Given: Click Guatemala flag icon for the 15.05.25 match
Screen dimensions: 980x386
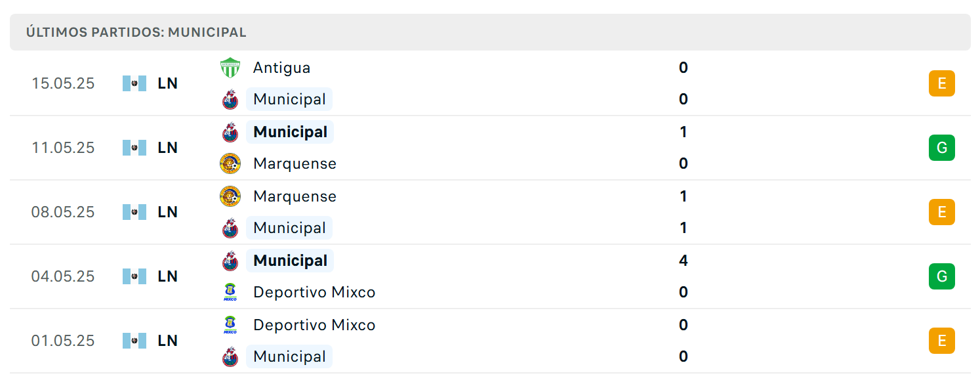Looking at the screenshot, I should 134,83.
